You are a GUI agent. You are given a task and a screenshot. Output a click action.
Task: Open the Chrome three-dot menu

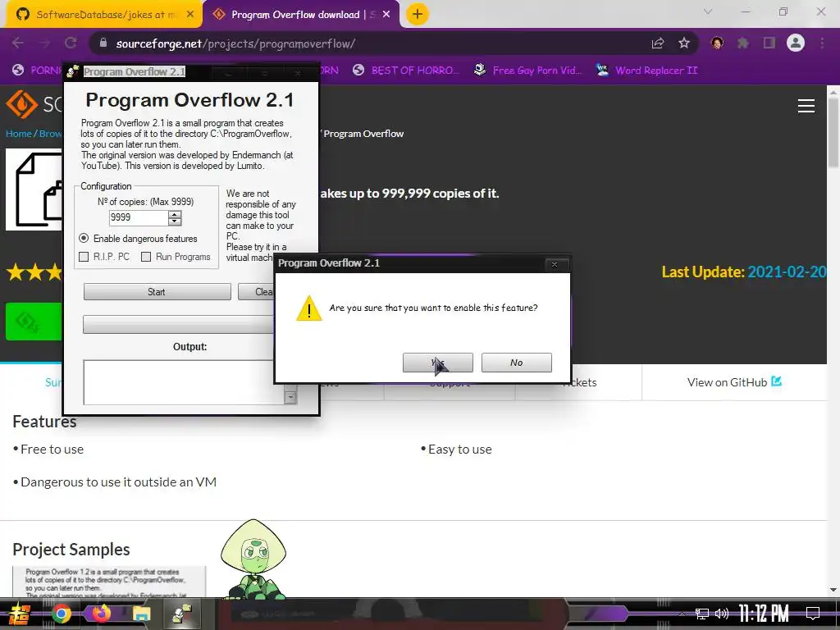click(822, 43)
